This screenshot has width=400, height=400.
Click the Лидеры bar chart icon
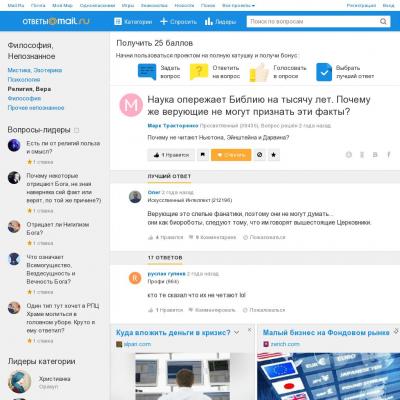[209, 22]
